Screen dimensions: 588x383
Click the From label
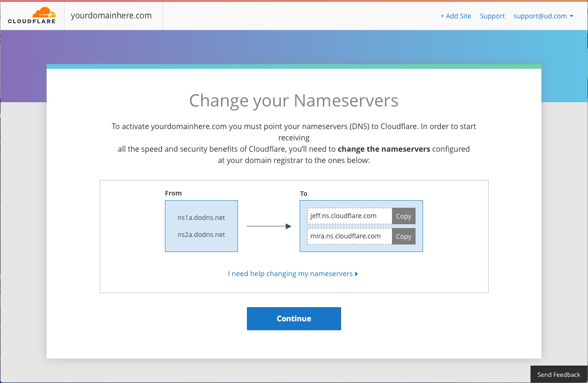pos(173,193)
